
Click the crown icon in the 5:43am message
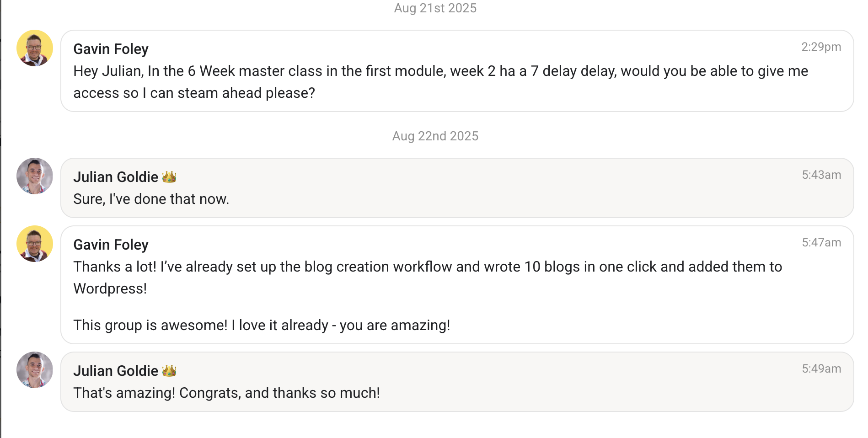pos(169,177)
